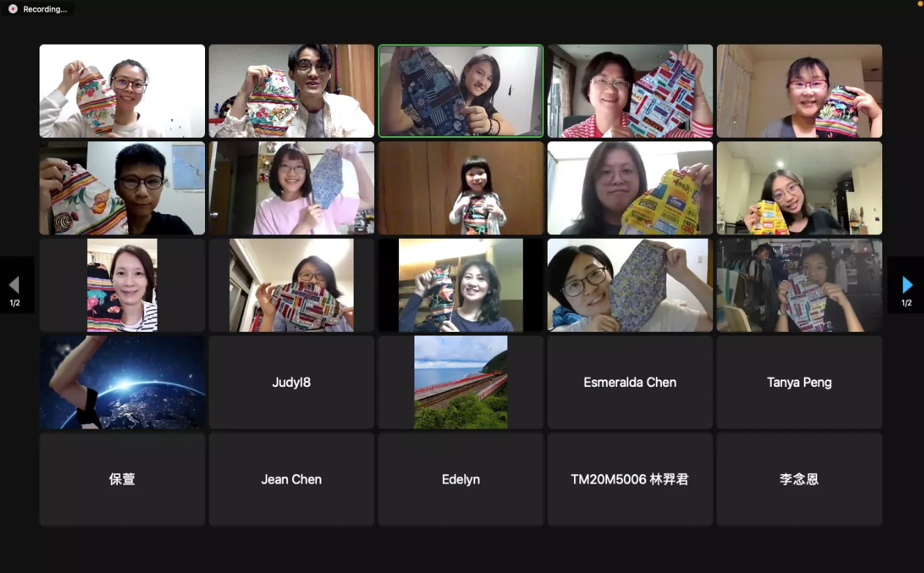This screenshot has height=573, width=924.
Task: Click the orange status dot in top-right corner
Action: coord(920,4)
